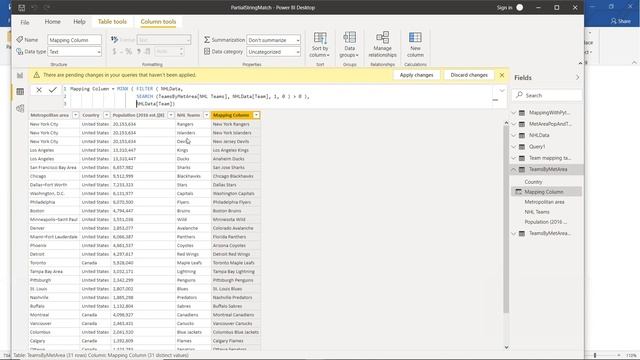Select NHL Teams field in Fields list
Viewport: 640px width, 360px height.
tap(537, 212)
